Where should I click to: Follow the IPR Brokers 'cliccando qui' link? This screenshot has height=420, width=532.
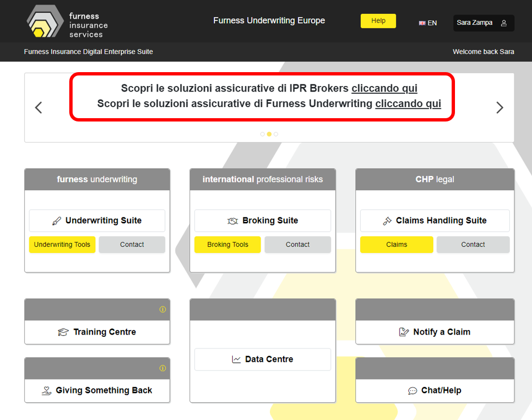click(384, 88)
